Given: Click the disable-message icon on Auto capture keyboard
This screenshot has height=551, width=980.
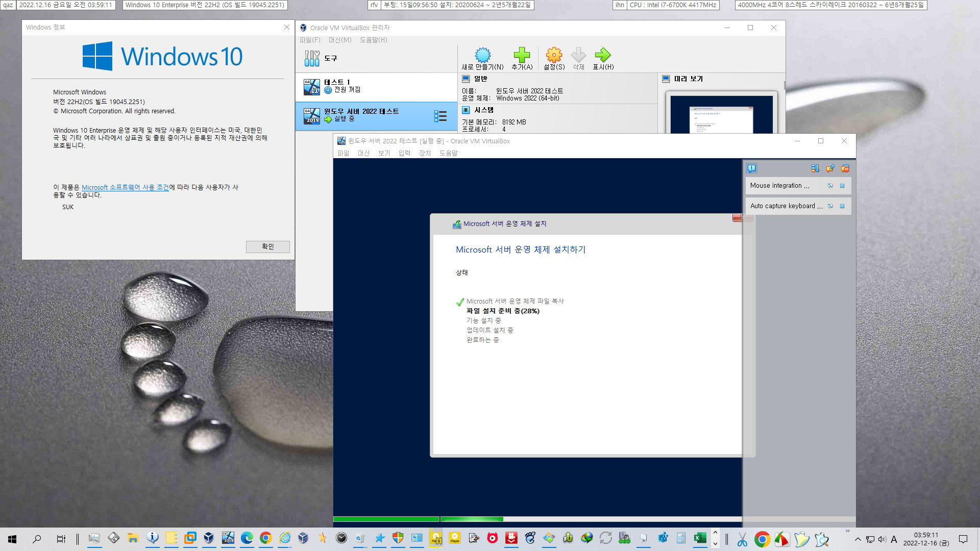Looking at the screenshot, I should (830, 206).
